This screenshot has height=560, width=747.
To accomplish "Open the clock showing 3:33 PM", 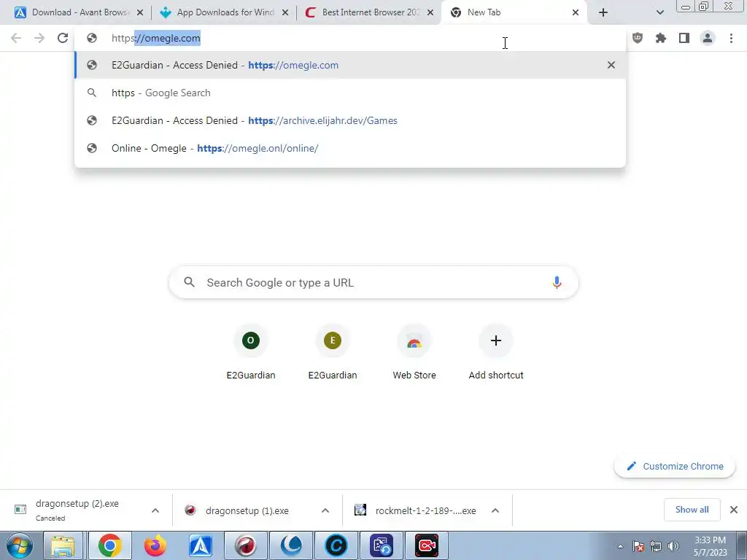I will pos(711,546).
